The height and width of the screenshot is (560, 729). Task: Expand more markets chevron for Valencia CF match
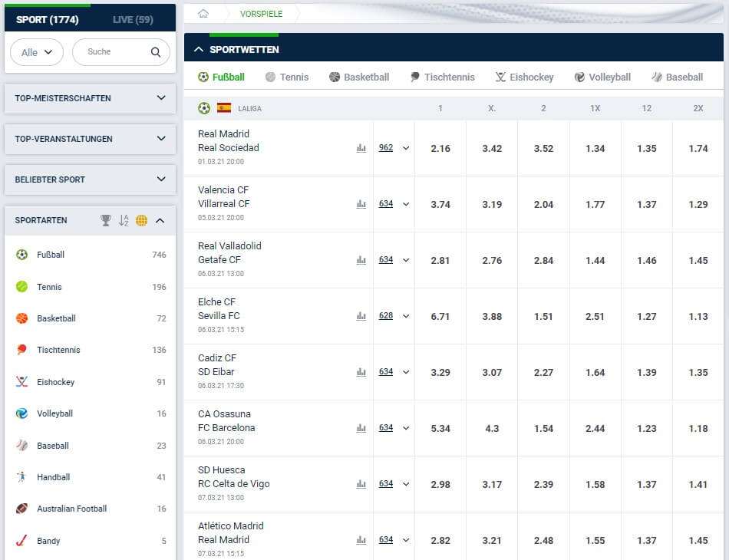(406, 204)
